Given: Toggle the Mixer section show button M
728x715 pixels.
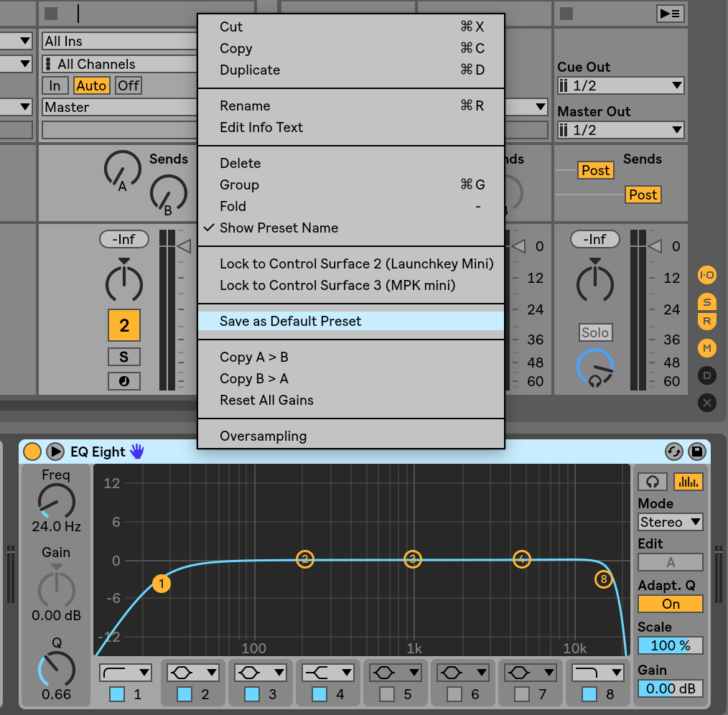Looking at the screenshot, I should [707, 349].
